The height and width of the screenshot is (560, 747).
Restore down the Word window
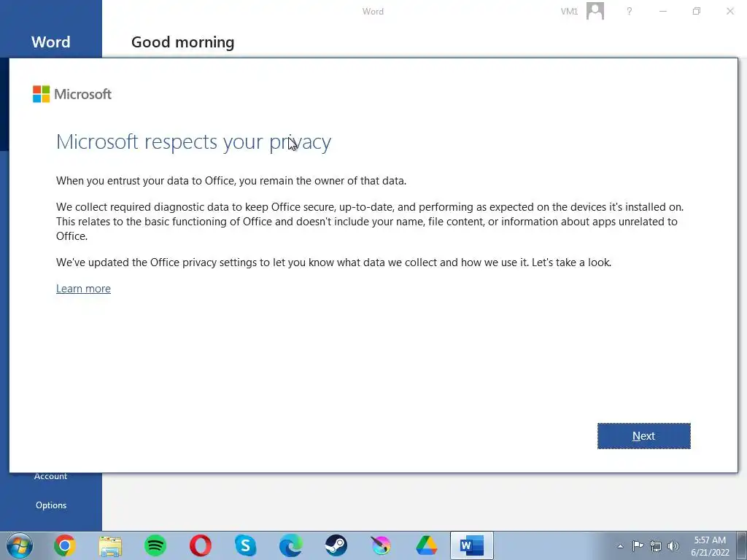point(697,11)
